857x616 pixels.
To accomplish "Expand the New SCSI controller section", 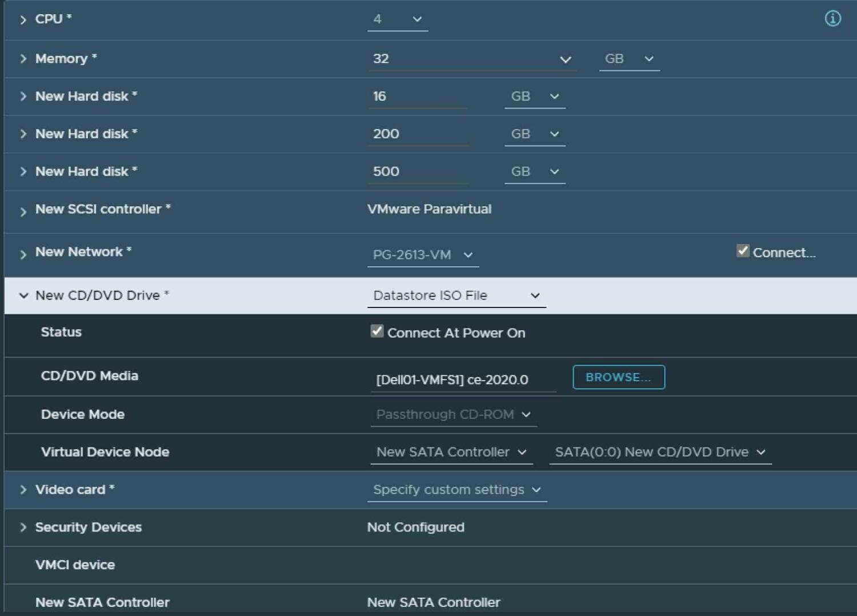I will pyautogui.click(x=23, y=210).
